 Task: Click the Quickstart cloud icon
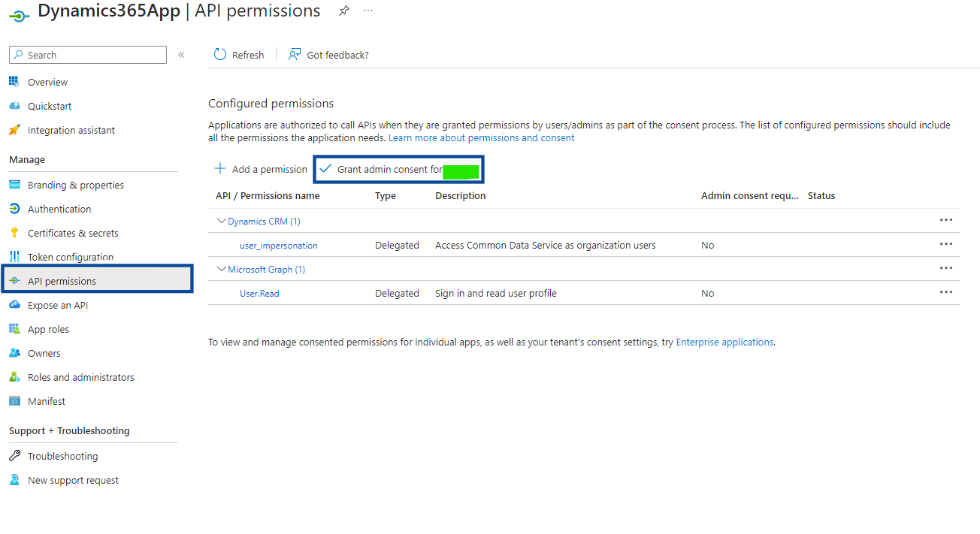click(14, 106)
